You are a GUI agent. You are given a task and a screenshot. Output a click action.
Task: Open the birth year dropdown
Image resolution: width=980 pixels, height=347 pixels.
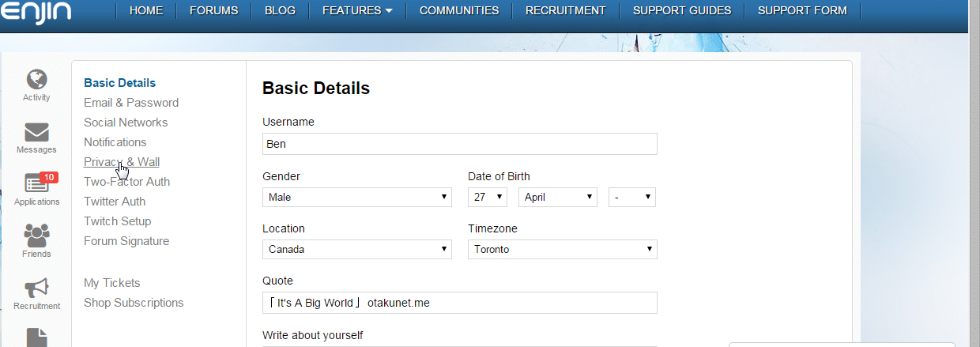[632, 197]
